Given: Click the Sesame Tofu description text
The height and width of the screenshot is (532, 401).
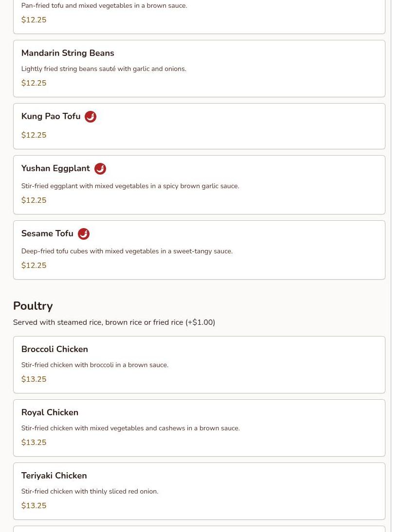Looking at the screenshot, I should point(127,251).
